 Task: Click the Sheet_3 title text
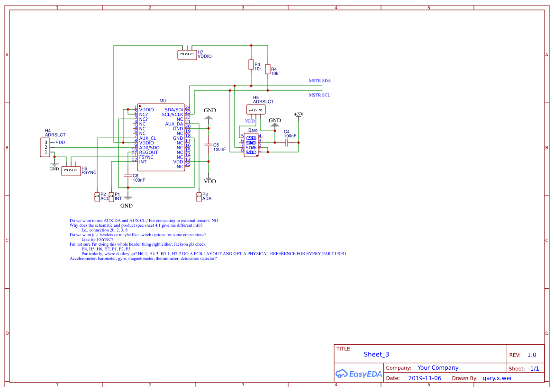click(375, 354)
